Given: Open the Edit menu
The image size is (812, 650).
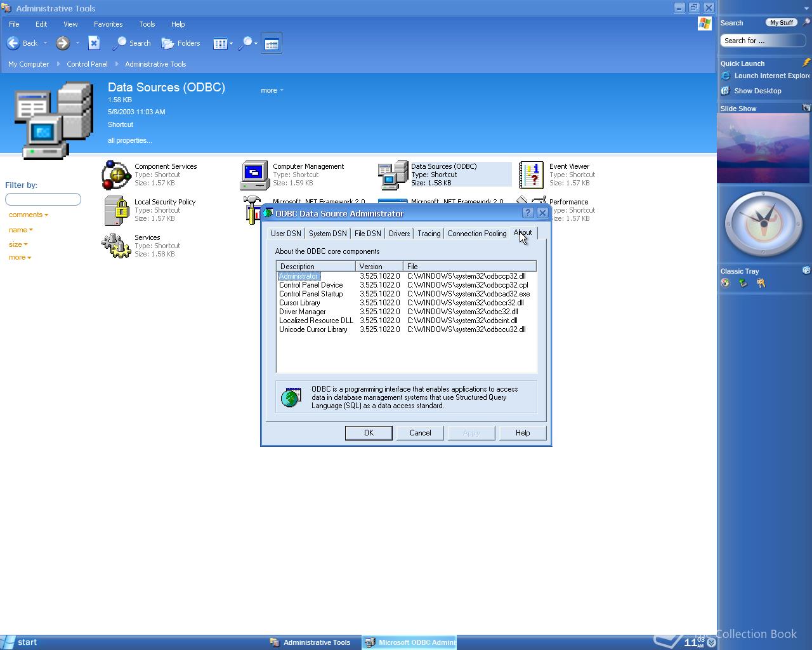Looking at the screenshot, I should (41, 24).
